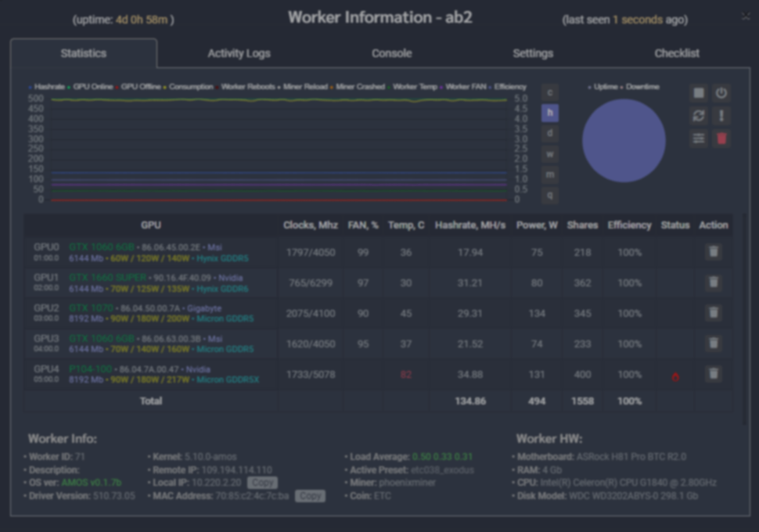Copy the Local IP address
Image resolution: width=759 pixels, height=532 pixels.
(262, 483)
